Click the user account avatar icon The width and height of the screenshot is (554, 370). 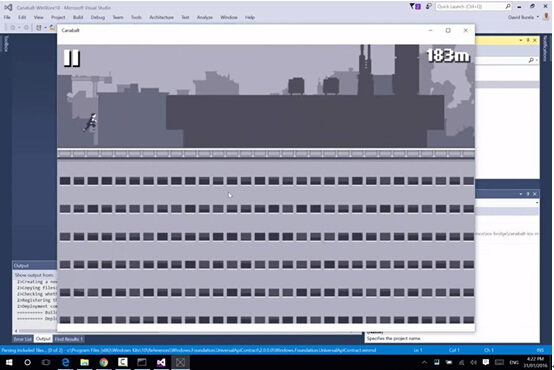click(x=547, y=17)
